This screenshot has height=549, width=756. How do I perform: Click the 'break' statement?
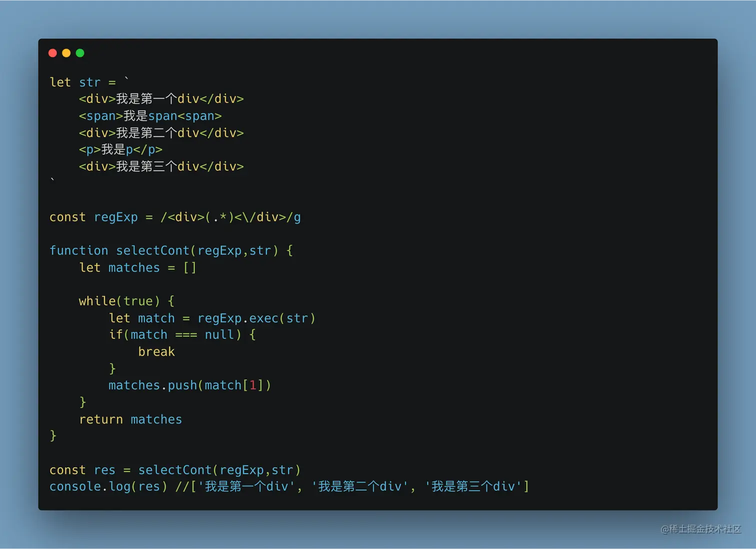pyautogui.click(x=156, y=351)
